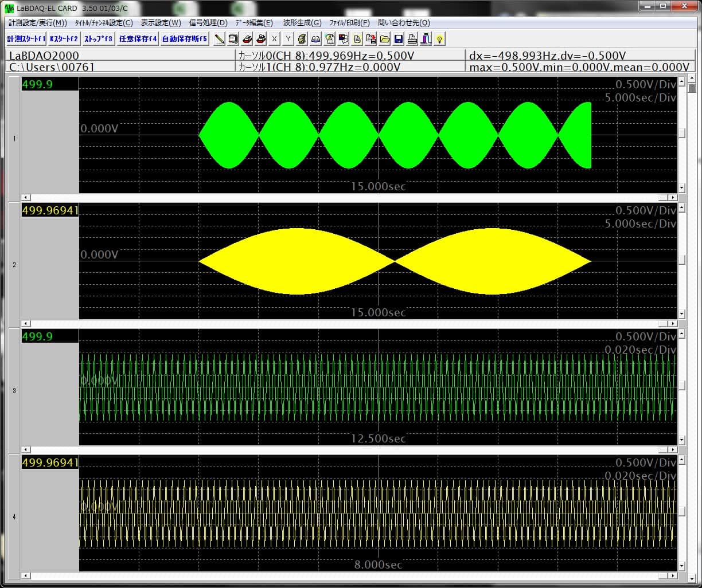Click the notepad icon next to pencil
The width and height of the screenshot is (702, 588).
tap(233, 39)
